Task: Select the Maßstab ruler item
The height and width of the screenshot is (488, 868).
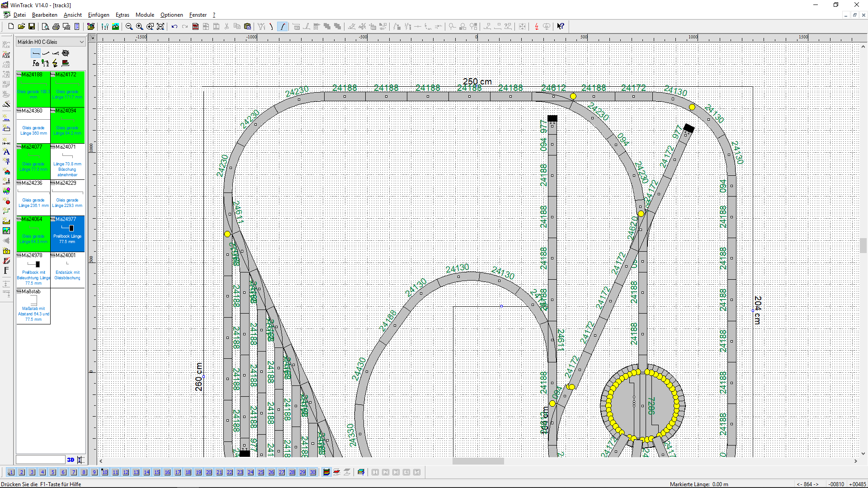Action: pos(33,306)
